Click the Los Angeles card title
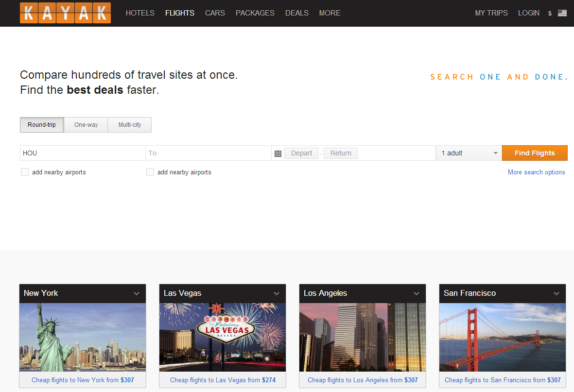This screenshot has width=574, height=392. [x=326, y=293]
